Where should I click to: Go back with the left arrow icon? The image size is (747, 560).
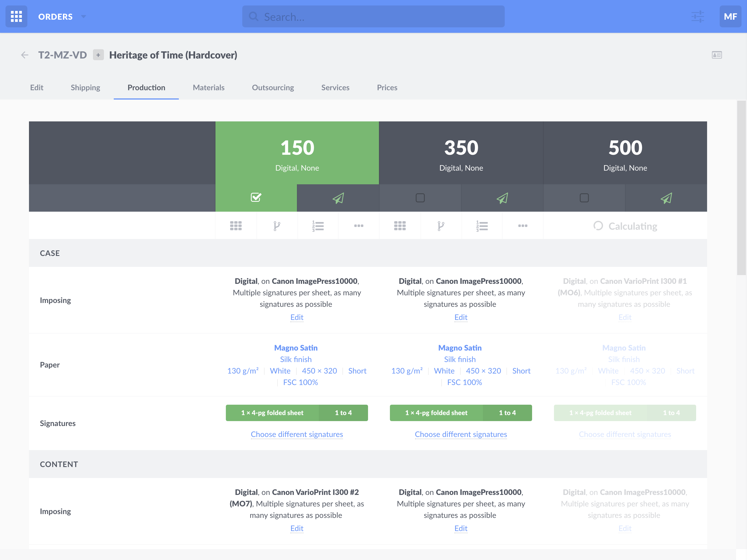(x=25, y=55)
